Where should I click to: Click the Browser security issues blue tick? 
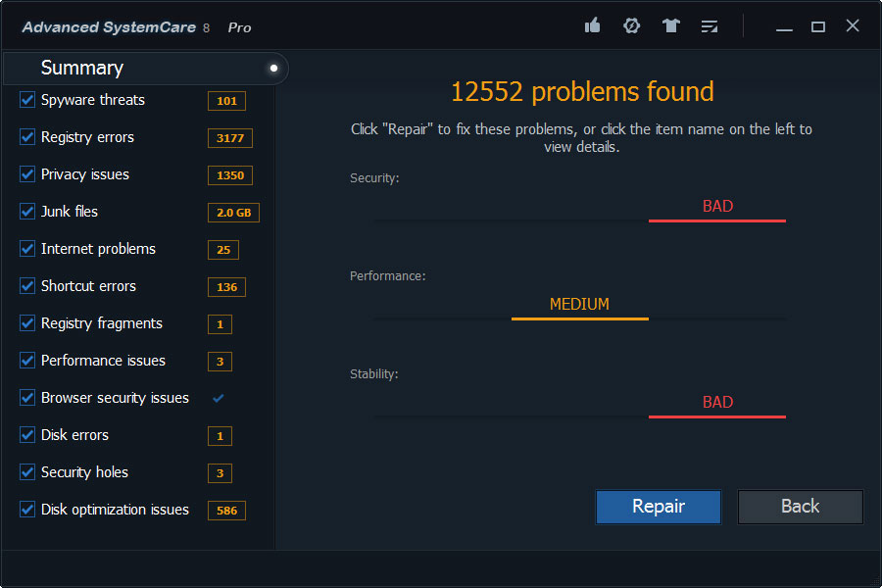219,398
